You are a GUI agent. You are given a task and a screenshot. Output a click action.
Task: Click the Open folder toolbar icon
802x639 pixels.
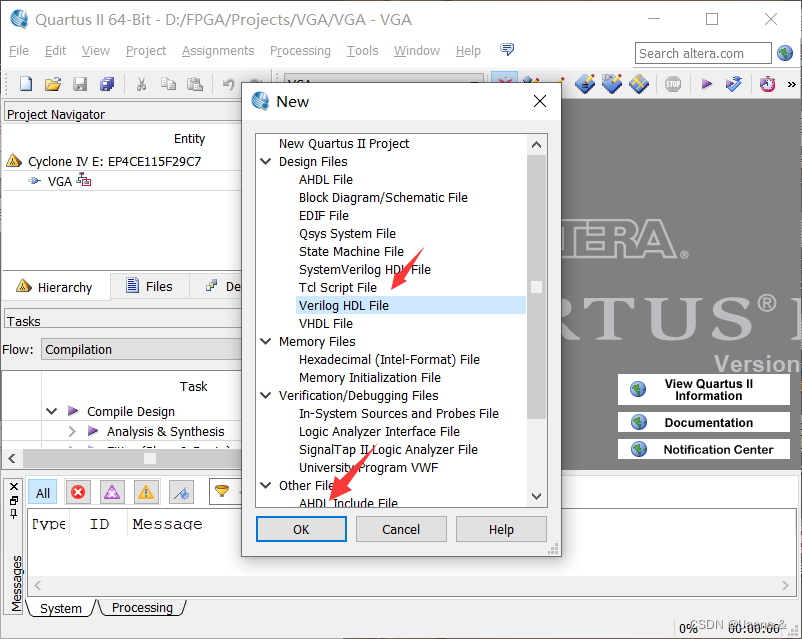pos(53,83)
